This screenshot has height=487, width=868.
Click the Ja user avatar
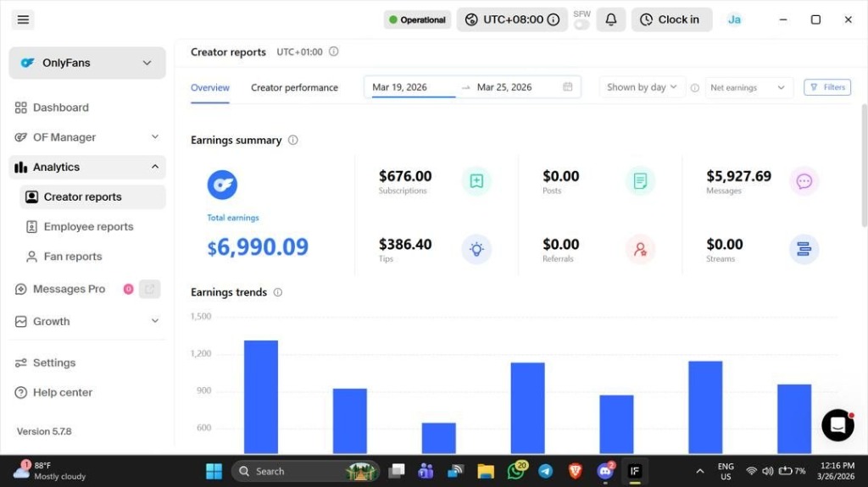pyautogui.click(x=734, y=20)
